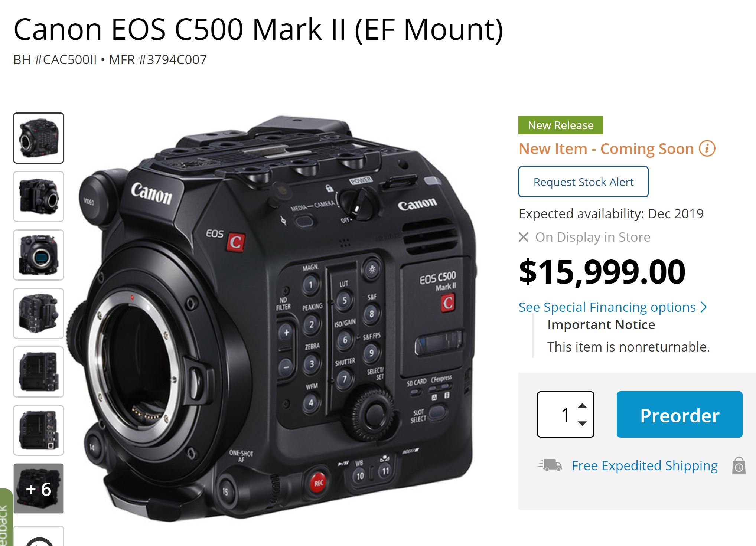Image resolution: width=756 pixels, height=546 pixels.
Task: Open the Free Expedited Shipping link
Action: 645,465
